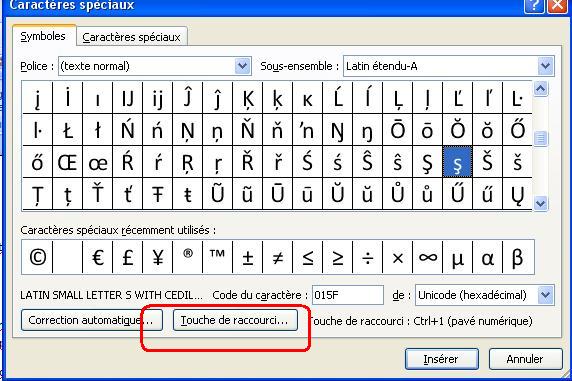Select the Š with caron cell

tap(487, 162)
